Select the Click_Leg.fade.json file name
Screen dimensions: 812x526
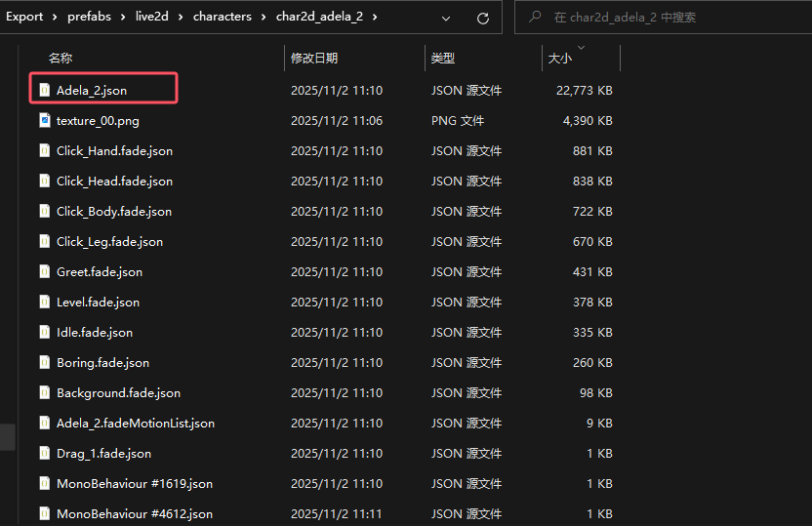[109, 241]
